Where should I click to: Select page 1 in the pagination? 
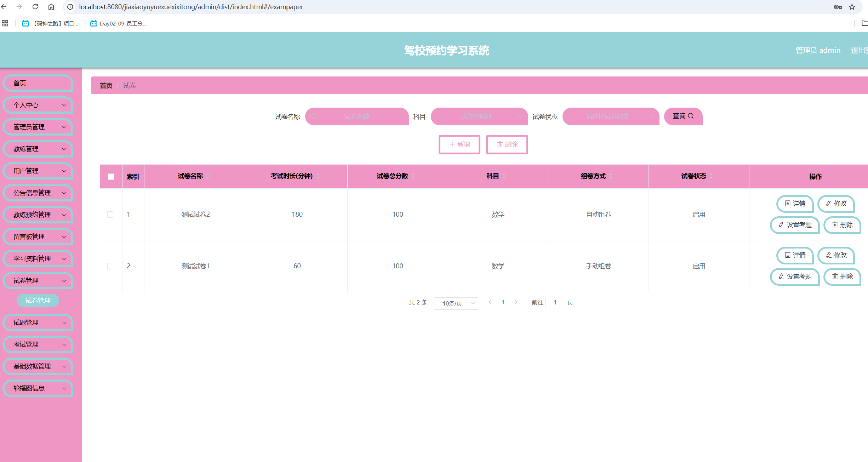pyautogui.click(x=503, y=302)
